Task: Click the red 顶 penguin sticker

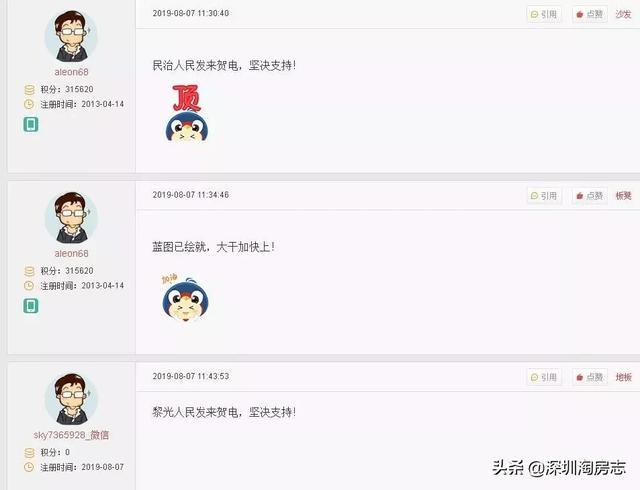Action: click(x=187, y=113)
